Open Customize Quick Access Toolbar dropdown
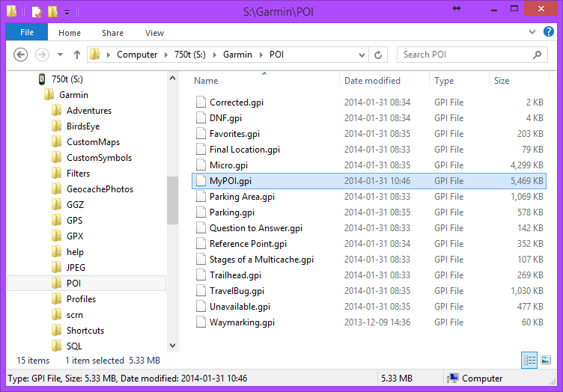This screenshot has height=392, width=563. 67,13
